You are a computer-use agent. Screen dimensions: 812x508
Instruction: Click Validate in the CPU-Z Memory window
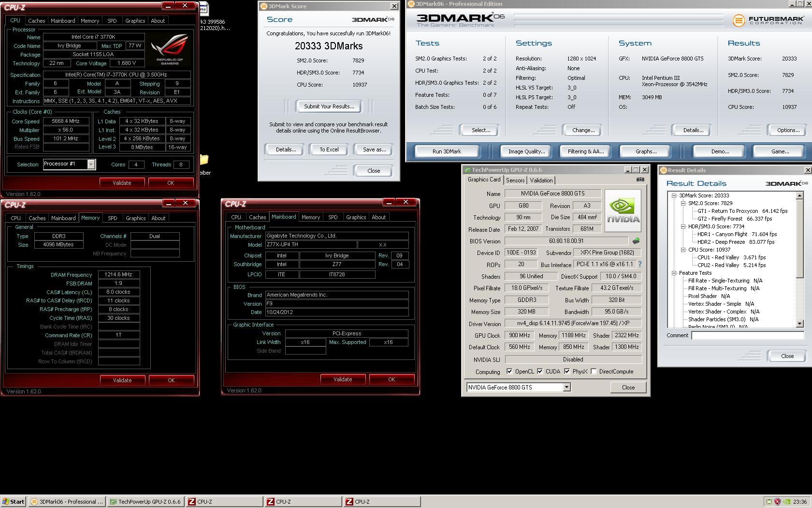[122, 380]
